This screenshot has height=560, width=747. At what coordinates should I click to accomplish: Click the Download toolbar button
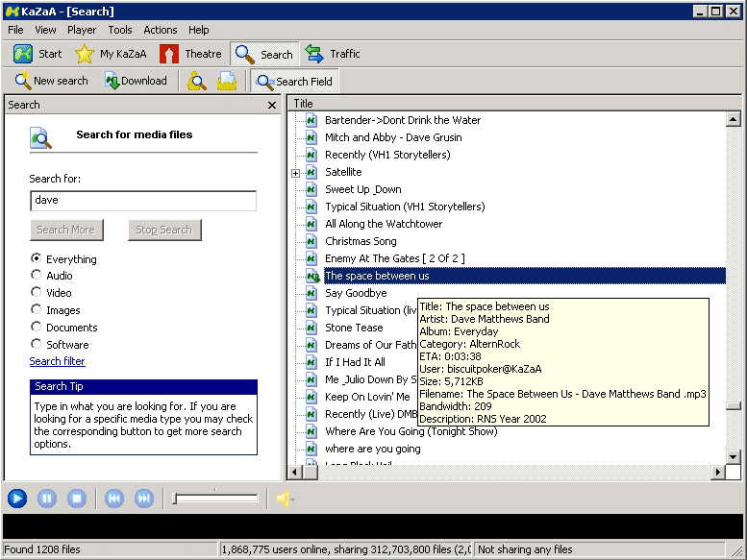point(137,81)
